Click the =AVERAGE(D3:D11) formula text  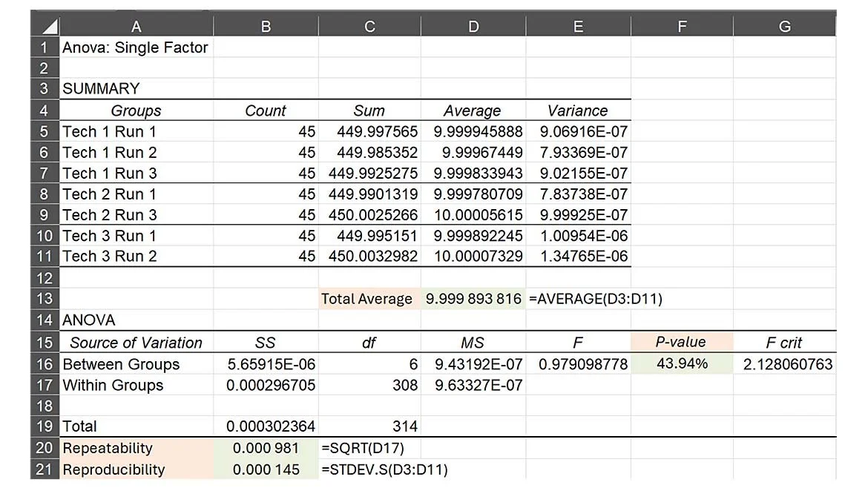[596, 299]
